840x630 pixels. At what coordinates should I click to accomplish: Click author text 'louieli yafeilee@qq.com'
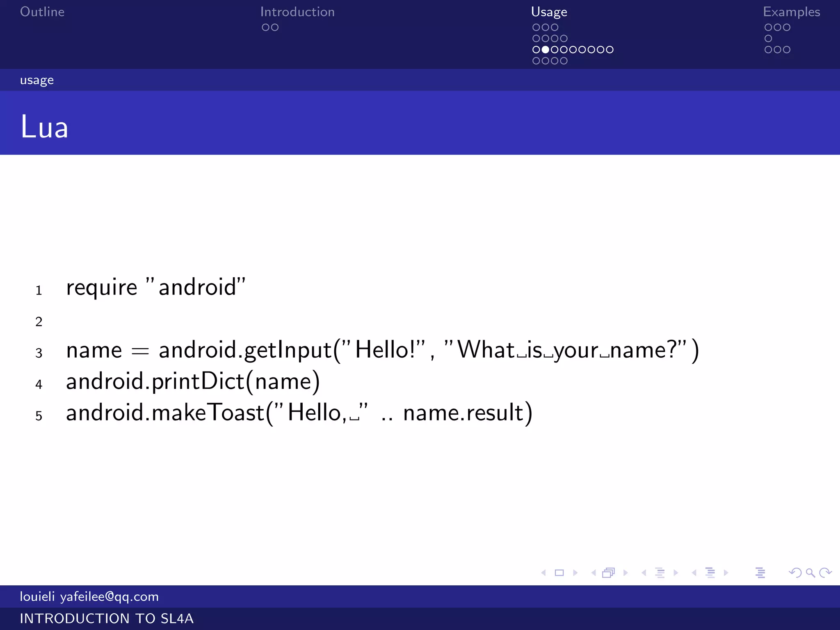(89, 596)
